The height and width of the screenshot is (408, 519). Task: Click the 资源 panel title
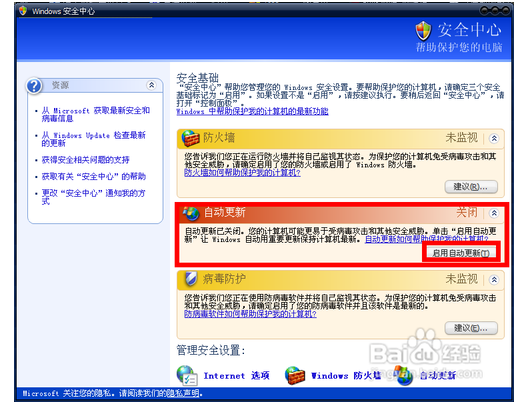tap(60, 85)
